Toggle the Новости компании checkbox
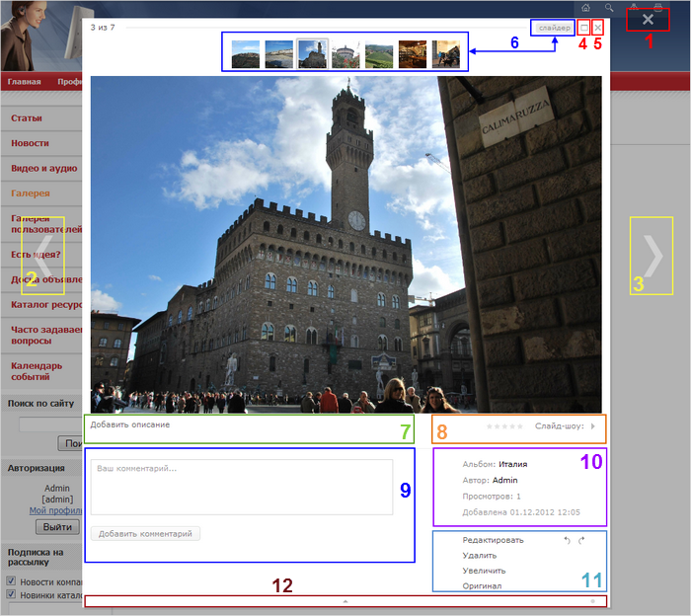Viewport: 691px width, 616px height. point(11,580)
